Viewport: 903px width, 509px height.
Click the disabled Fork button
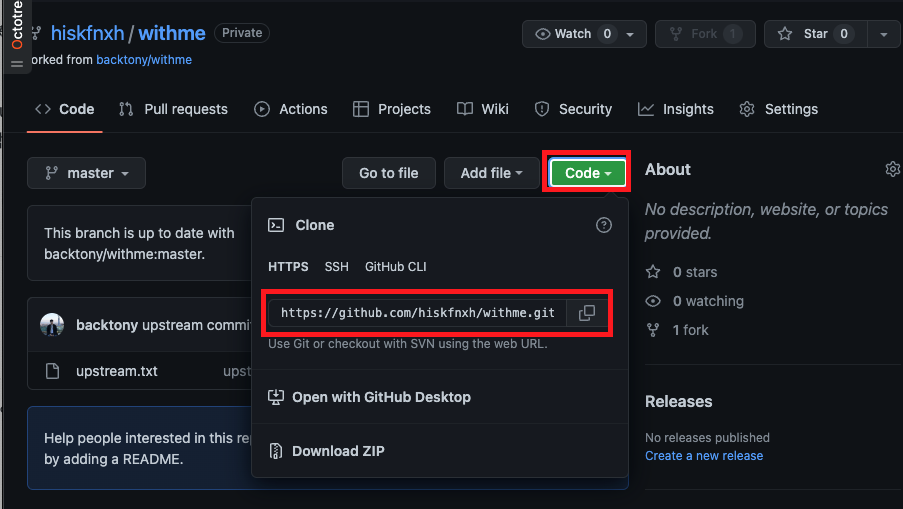(705, 34)
